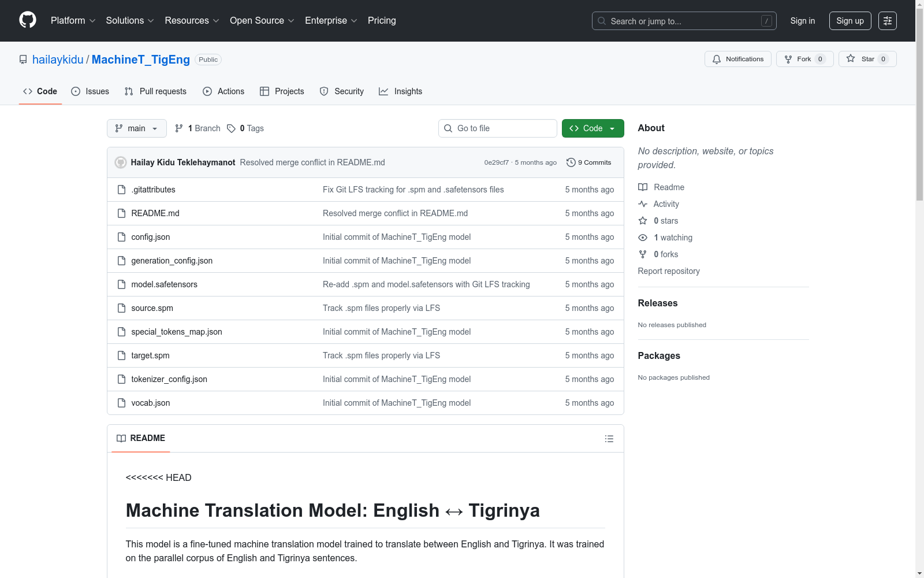Click the file icon beside README.md

point(121,213)
